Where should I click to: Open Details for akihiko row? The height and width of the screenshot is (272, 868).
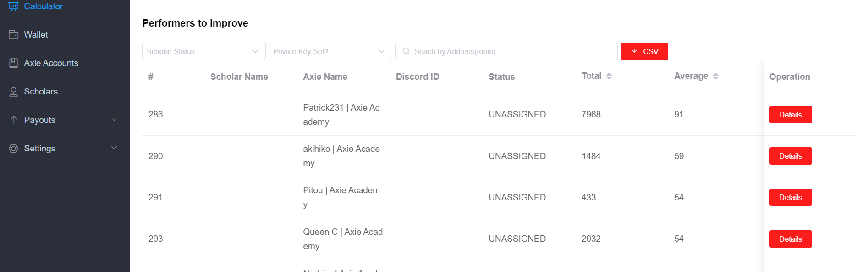[x=791, y=156]
